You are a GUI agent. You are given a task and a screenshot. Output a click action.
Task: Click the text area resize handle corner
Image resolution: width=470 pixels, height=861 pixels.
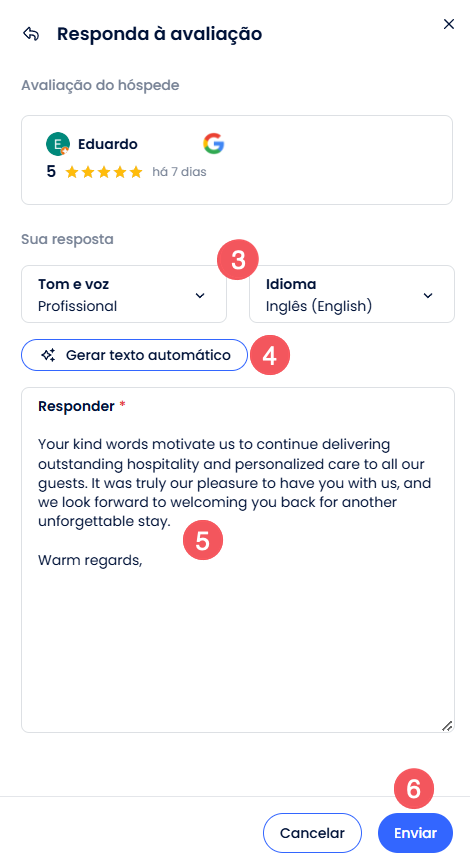pos(447,725)
